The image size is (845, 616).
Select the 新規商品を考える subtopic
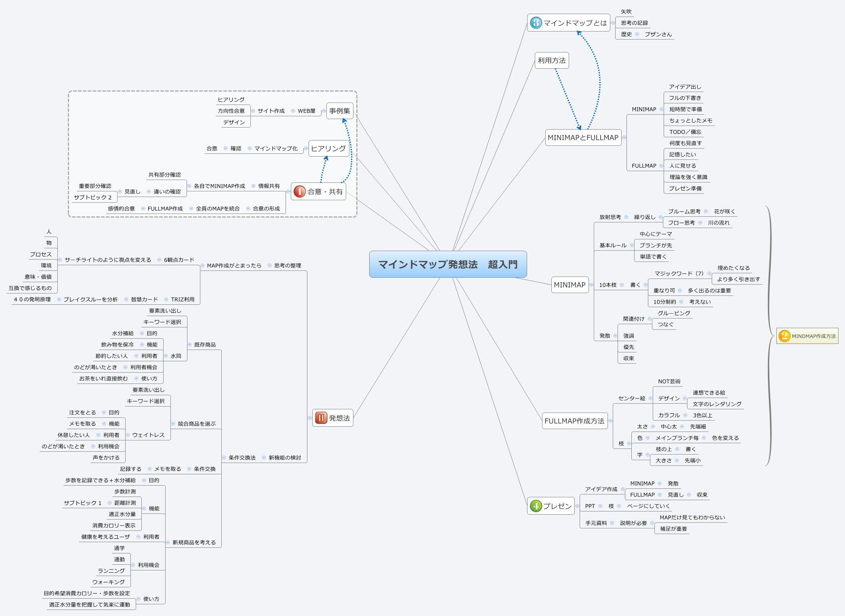tap(194, 543)
